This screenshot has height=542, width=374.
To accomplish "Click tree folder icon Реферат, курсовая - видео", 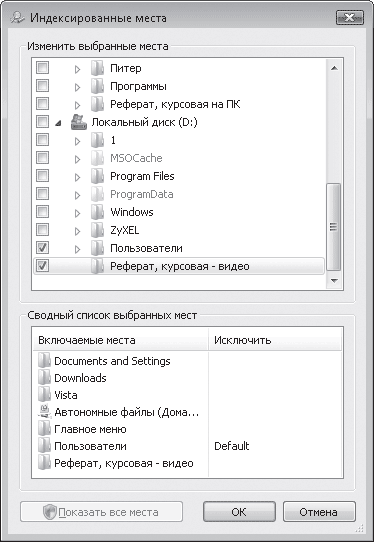I will click(97, 266).
